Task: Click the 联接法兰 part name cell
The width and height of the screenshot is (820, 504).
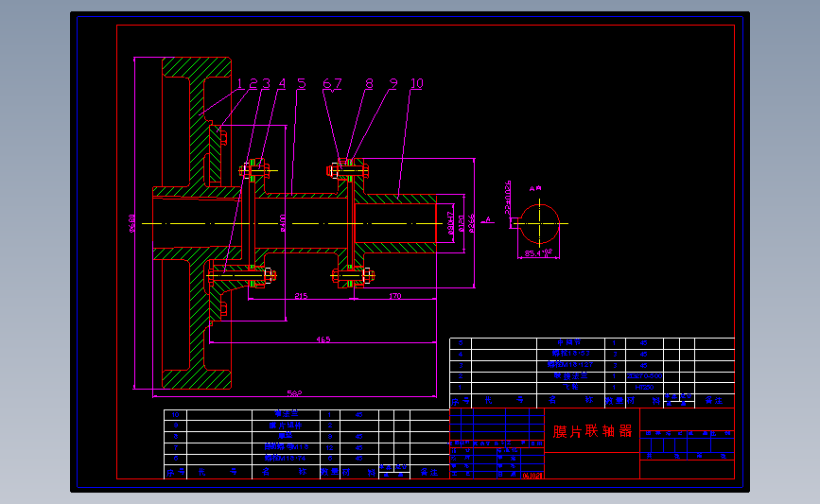Action: pyautogui.click(x=570, y=376)
